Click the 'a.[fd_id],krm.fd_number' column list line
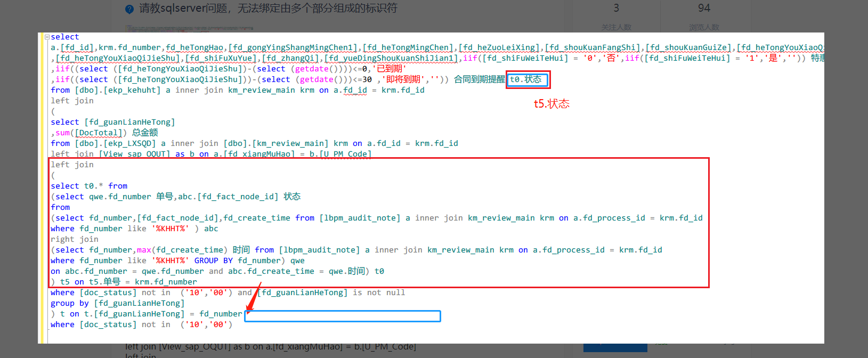Screen dimensions: 868x358 [x=437, y=47]
